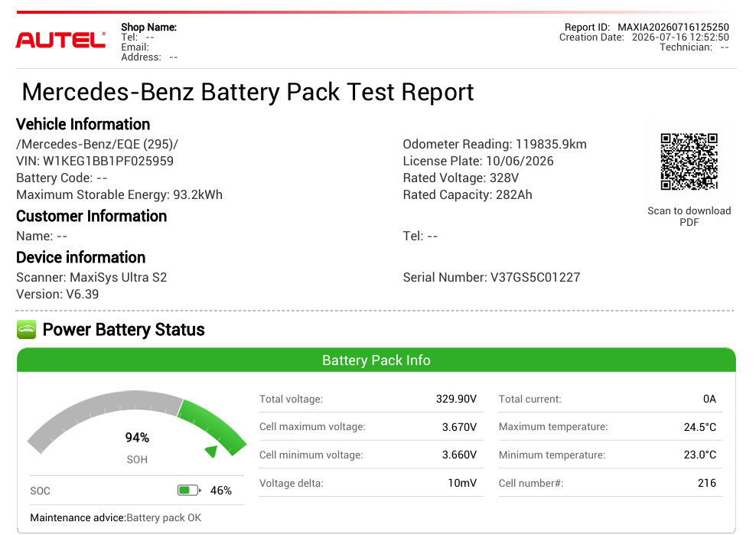This screenshot has width=756, height=535.
Task: Click the Cell number# value 216
Action: coord(707,483)
